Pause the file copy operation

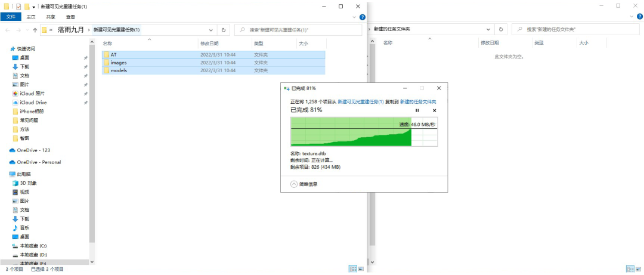[x=417, y=110]
